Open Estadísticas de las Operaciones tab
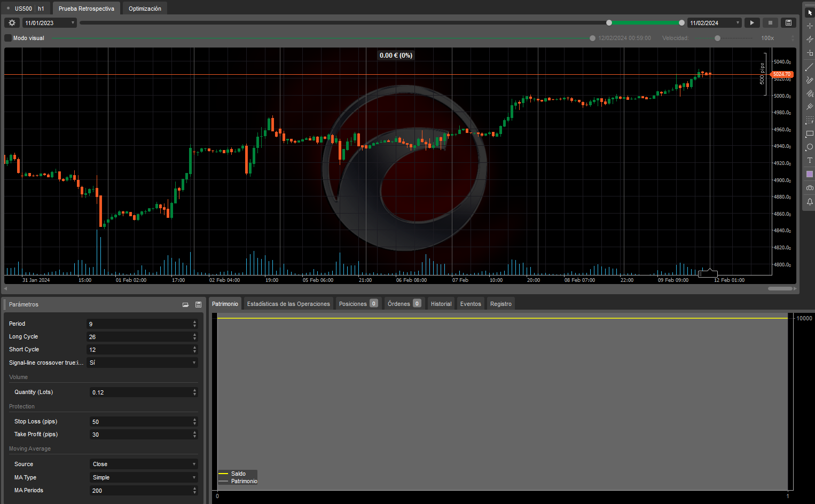Image resolution: width=815 pixels, height=504 pixels. tap(288, 304)
